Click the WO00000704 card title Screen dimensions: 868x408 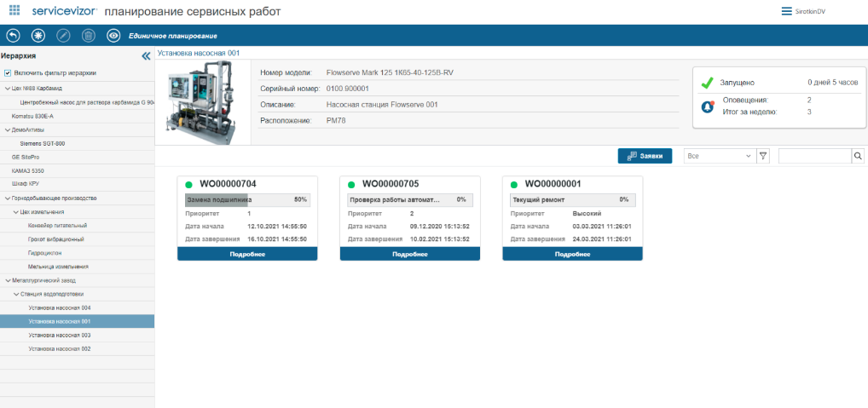coord(228,184)
